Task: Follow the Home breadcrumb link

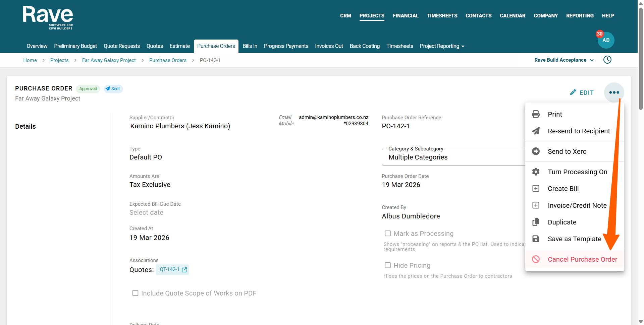Action: point(30,60)
